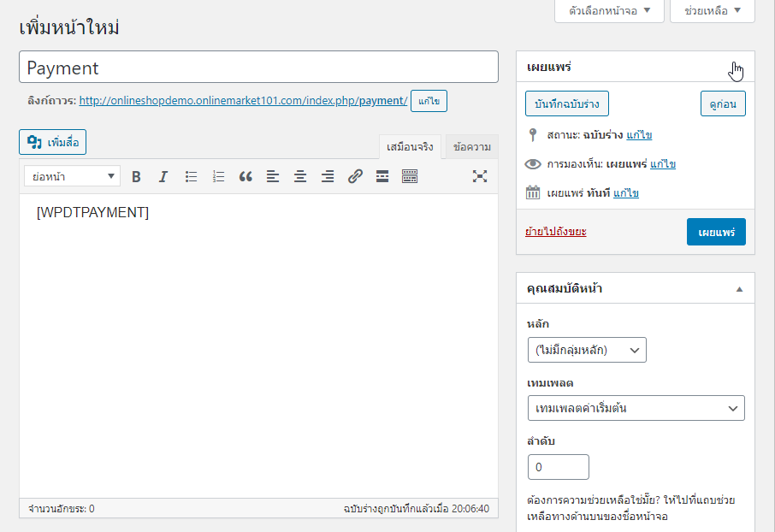Click the เผยแพร่ panel header

tap(636, 67)
